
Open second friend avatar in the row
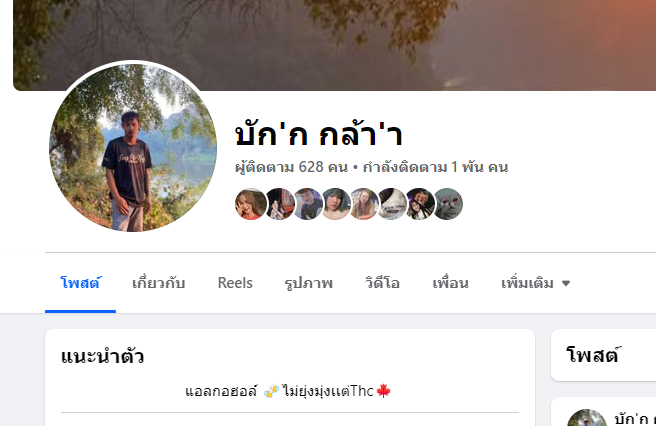(279, 204)
